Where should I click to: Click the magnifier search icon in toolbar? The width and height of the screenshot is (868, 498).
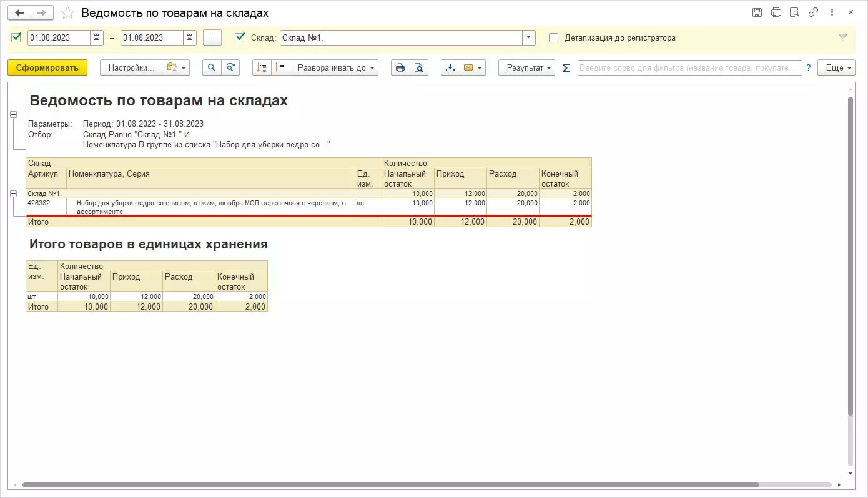tap(212, 67)
